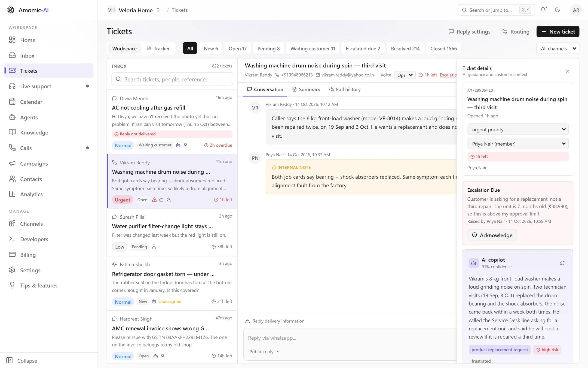The height and width of the screenshot is (368, 588).
Task: Click the Amomic-AI logo icon
Action: [11, 10]
